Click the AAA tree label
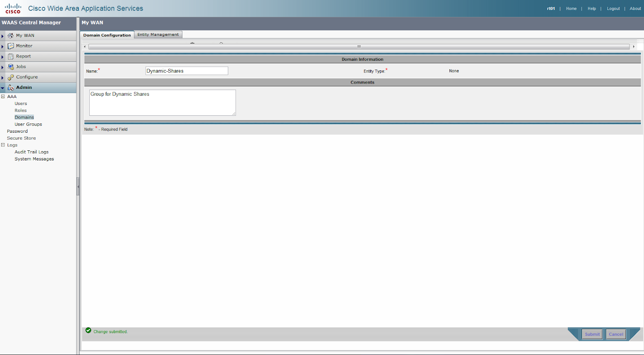The height and width of the screenshot is (355, 644). [12, 96]
